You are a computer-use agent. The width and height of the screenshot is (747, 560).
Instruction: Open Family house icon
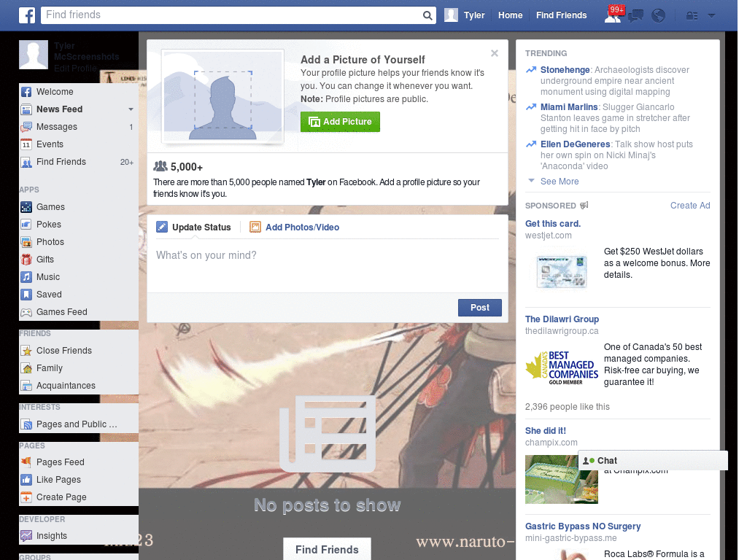click(26, 368)
